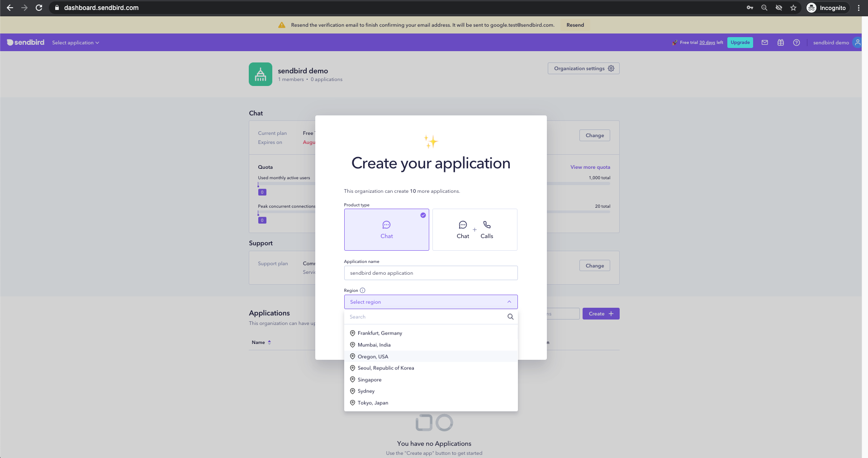The height and width of the screenshot is (458, 868).
Task: Open the Select application dropdown
Action: [x=76, y=43]
